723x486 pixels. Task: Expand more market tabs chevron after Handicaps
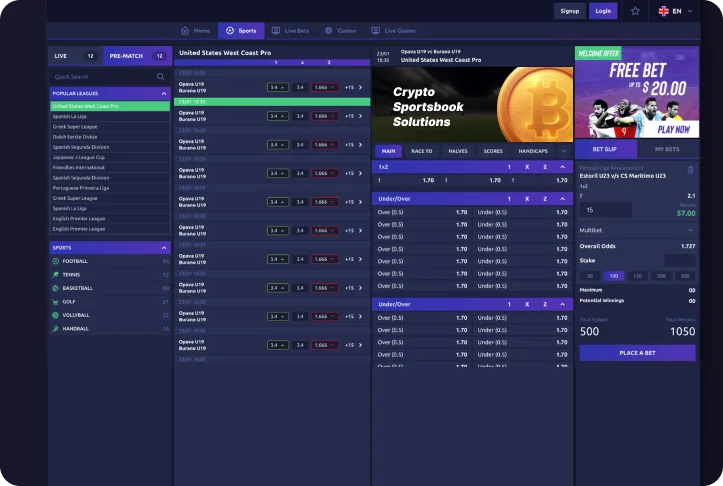[x=563, y=151]
